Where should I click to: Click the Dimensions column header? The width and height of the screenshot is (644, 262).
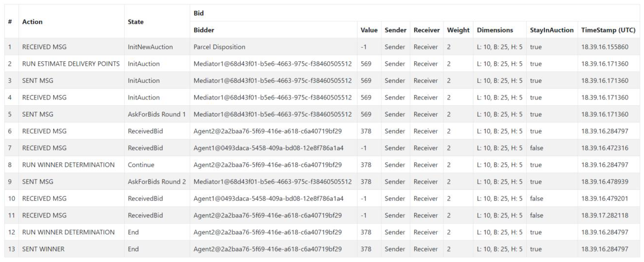point(495,30)
